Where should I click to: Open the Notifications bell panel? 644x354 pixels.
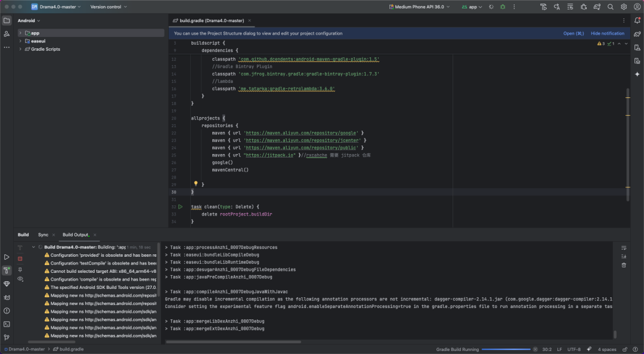(637, 21)
